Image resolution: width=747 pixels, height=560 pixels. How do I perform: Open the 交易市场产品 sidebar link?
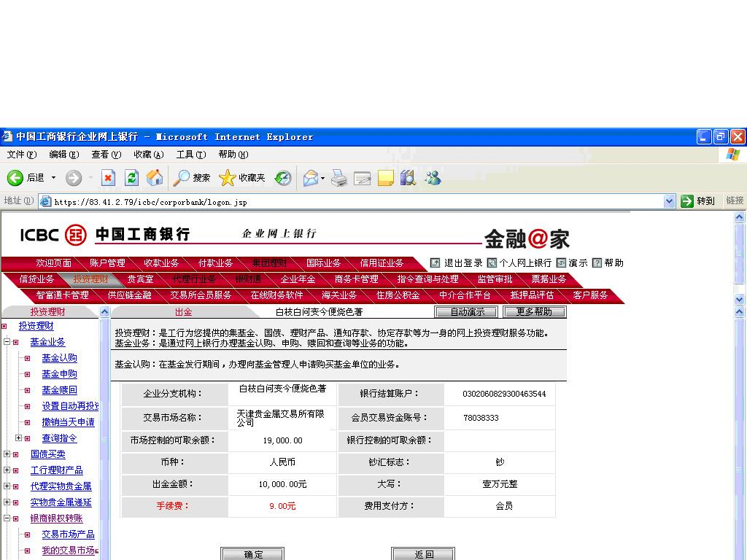click(68, 534)
